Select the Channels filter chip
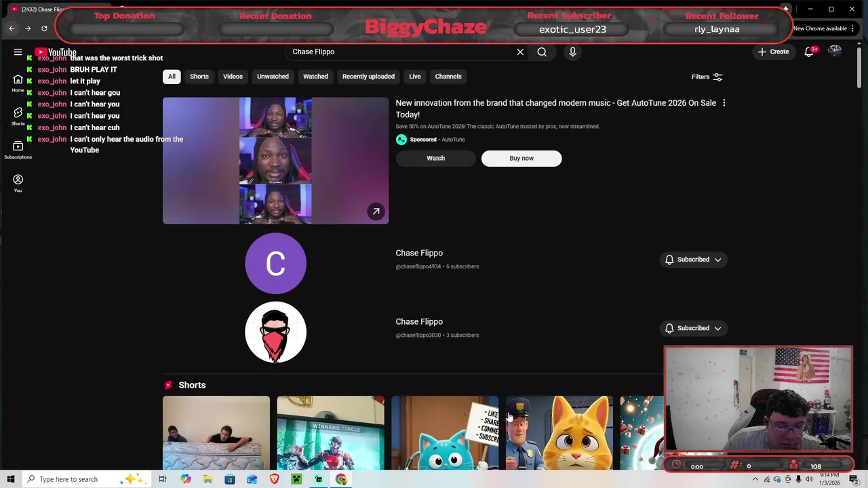Screen dimensions: 868x488 448,77
